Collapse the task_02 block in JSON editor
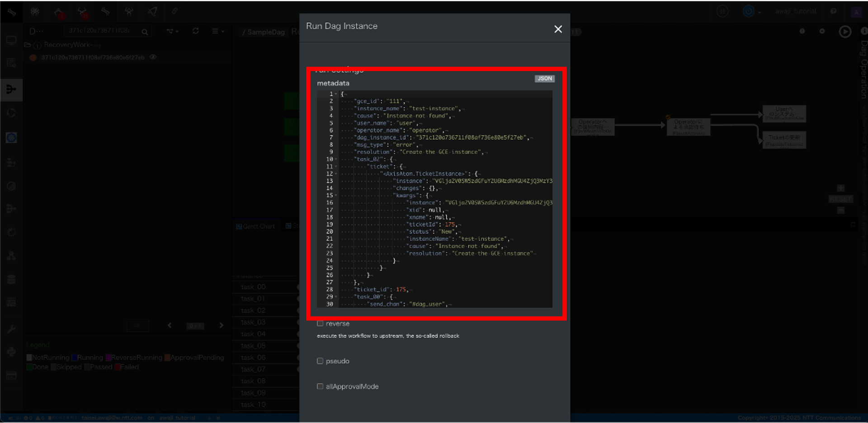868x423 pixels. 336,160
